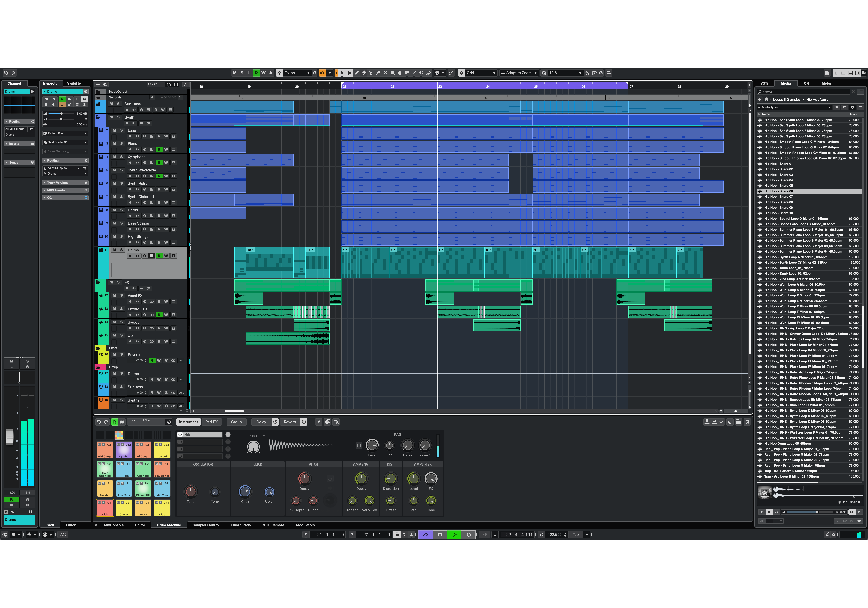Toggle Kick 1 layer power button

coord(180,434)
